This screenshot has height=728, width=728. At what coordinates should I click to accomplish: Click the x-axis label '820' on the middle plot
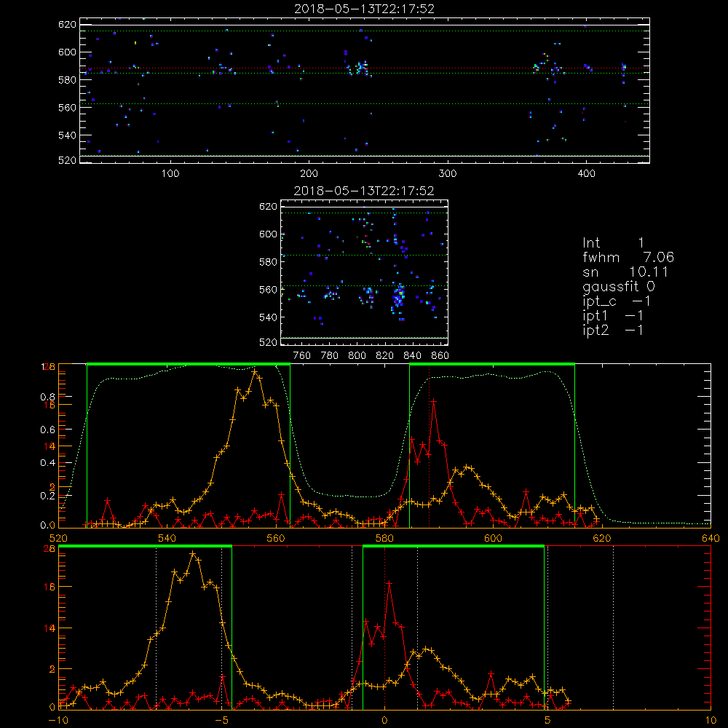385,356
